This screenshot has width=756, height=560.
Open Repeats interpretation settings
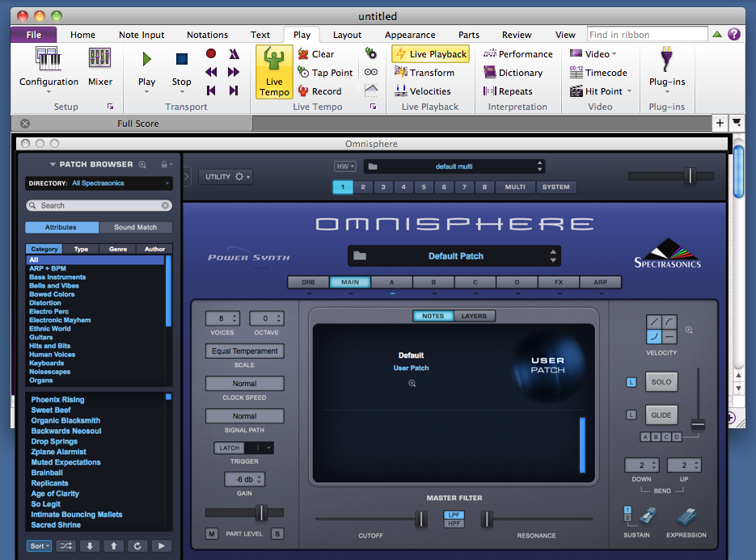[508, 91]
